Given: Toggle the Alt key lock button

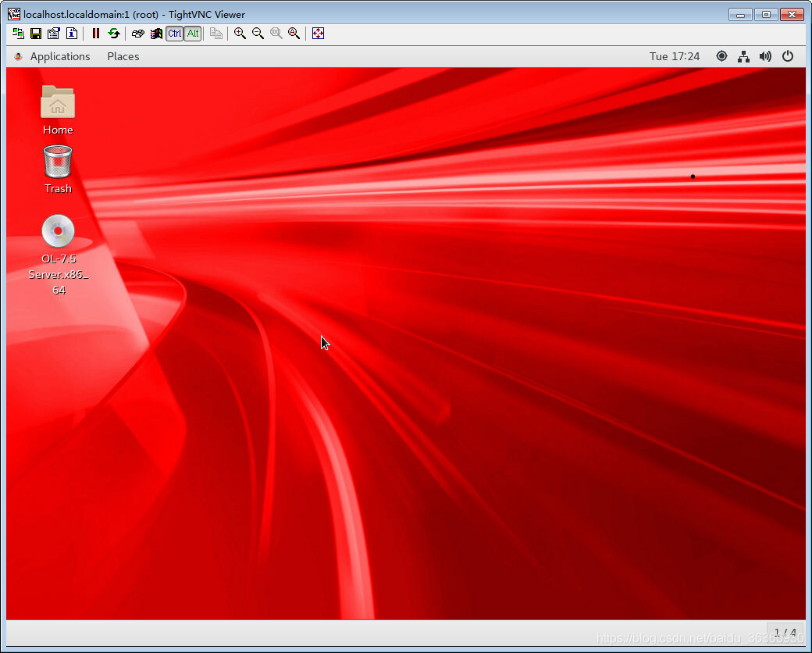Looking at the screenshot, I should point(193,34).
